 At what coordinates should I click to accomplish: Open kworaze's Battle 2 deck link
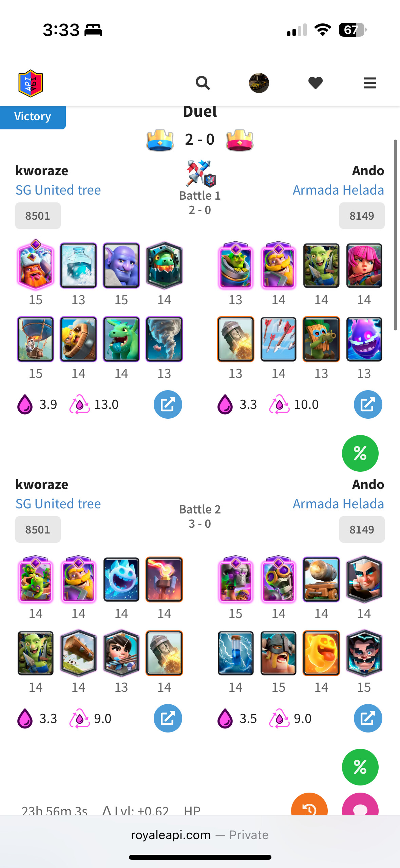pos(168,718)
